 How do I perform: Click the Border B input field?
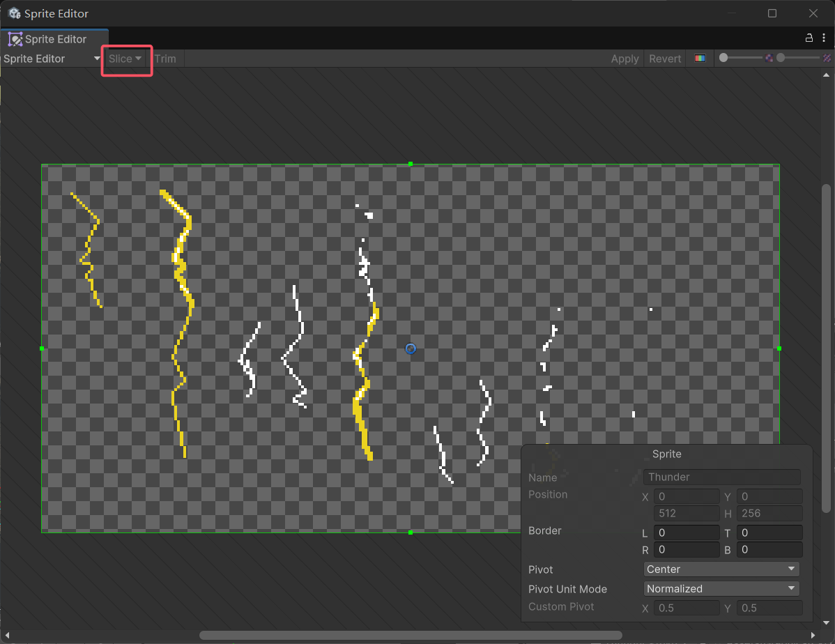point(769,550)
